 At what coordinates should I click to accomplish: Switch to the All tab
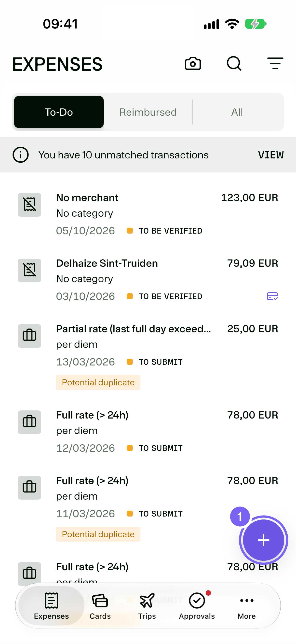pos(237,112)
